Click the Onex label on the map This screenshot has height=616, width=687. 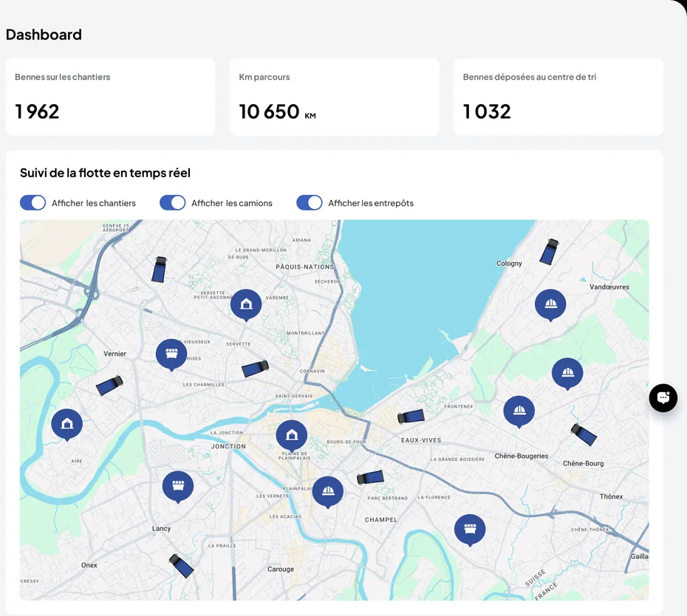[89, 565]
